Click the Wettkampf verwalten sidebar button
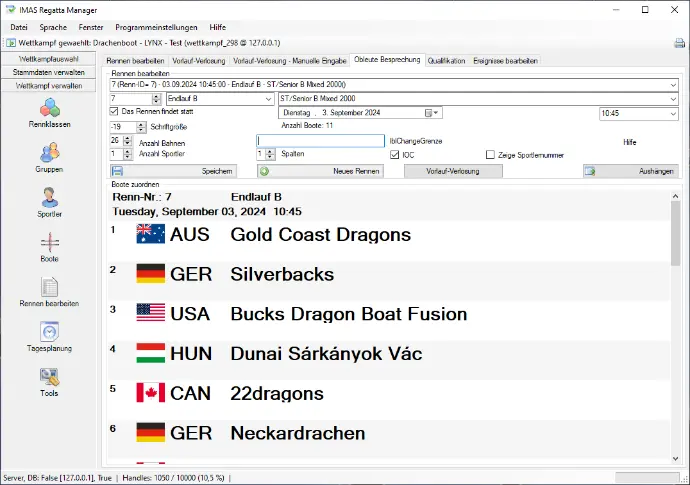690x485 pixels. [49, 86]
